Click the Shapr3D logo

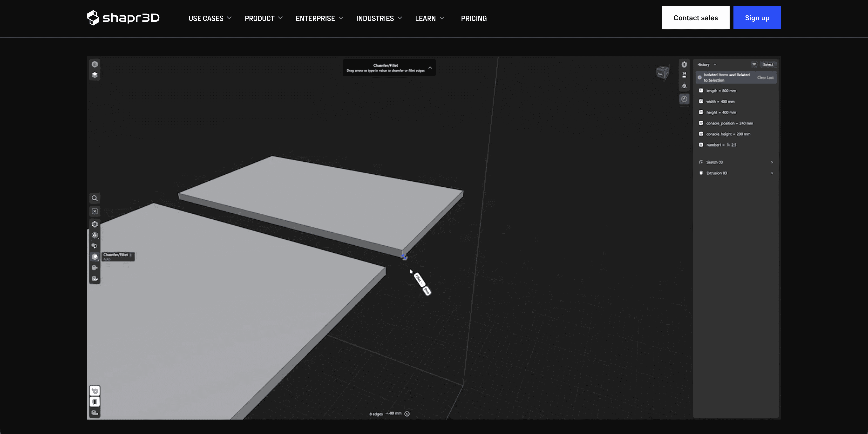click(x=123, y=18)
